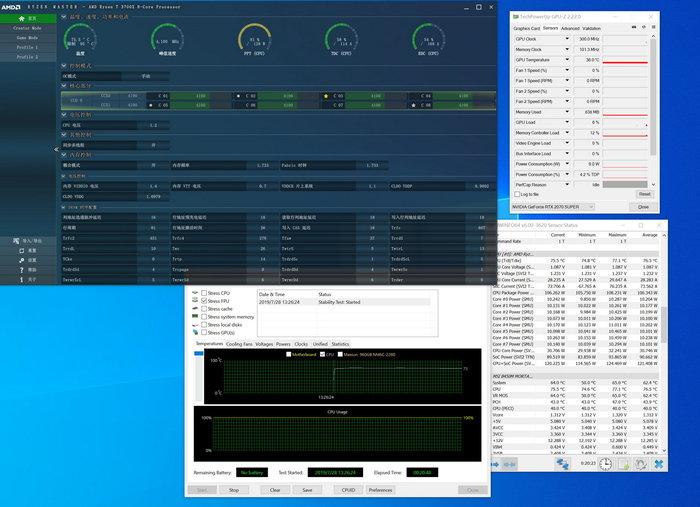Click HWiNFO collapse arrows icon beside expand

[509, 465]
